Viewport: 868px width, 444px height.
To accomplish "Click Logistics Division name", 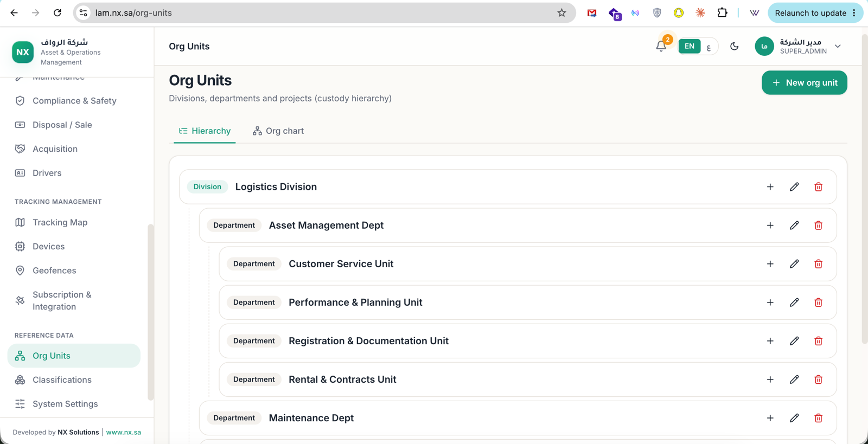I will (276, 187).
